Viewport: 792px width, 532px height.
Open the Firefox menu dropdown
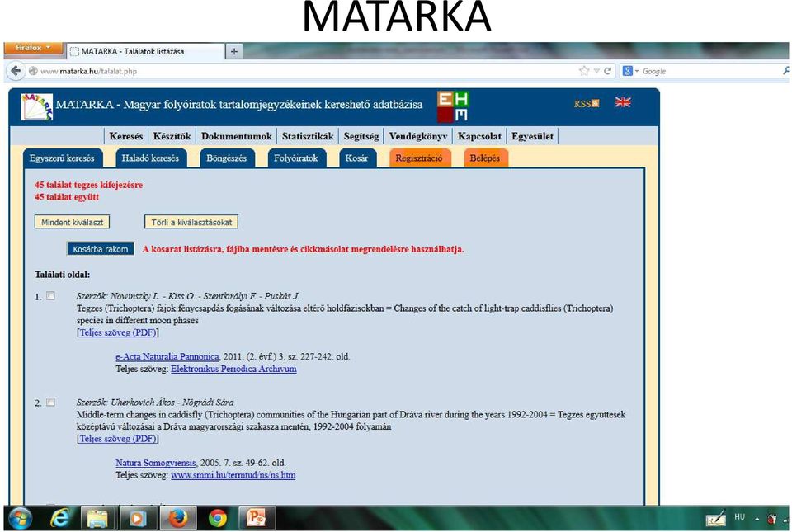coord(33,48)
